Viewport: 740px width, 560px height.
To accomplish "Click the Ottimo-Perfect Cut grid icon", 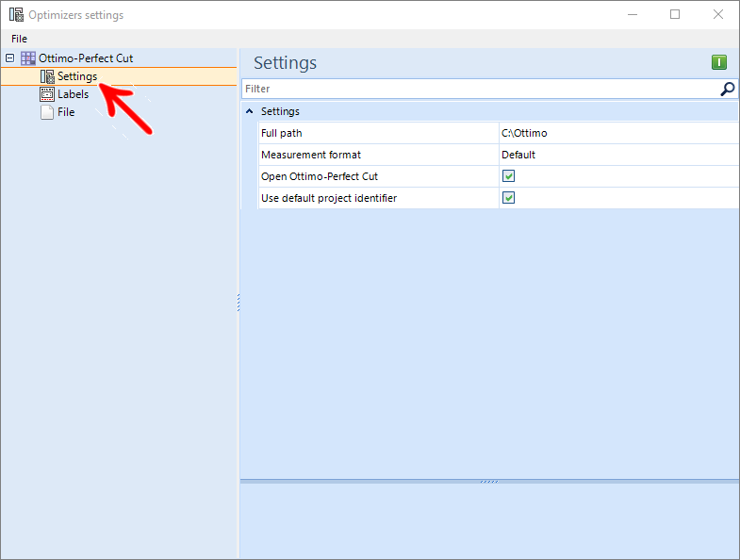I will (28, 58).
